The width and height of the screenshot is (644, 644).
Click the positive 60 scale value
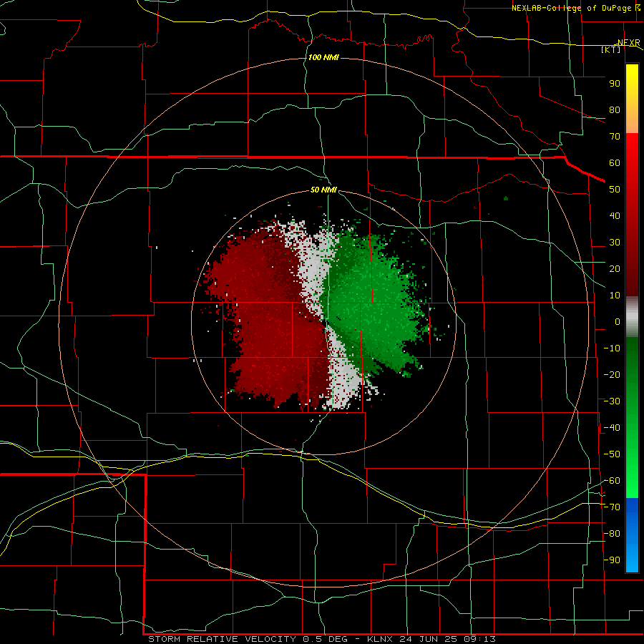(x=615, y=162)
